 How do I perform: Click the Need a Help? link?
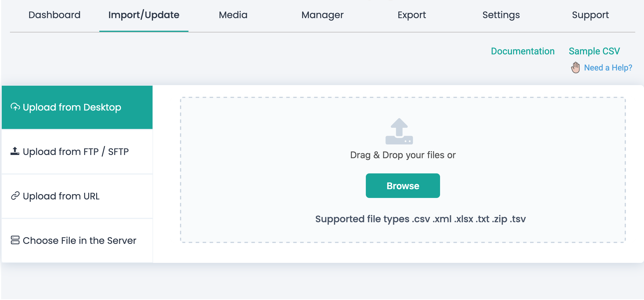click(608, 68)
